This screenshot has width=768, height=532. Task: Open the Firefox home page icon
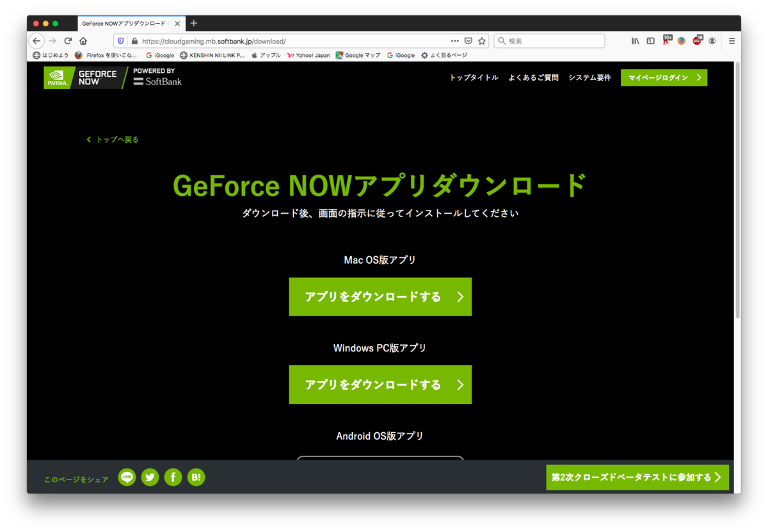[83, 41]
